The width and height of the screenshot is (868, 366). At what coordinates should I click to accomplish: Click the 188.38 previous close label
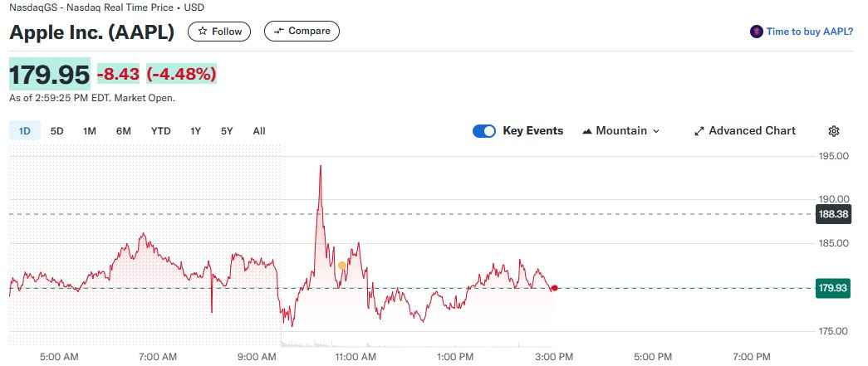coord(833,214)
